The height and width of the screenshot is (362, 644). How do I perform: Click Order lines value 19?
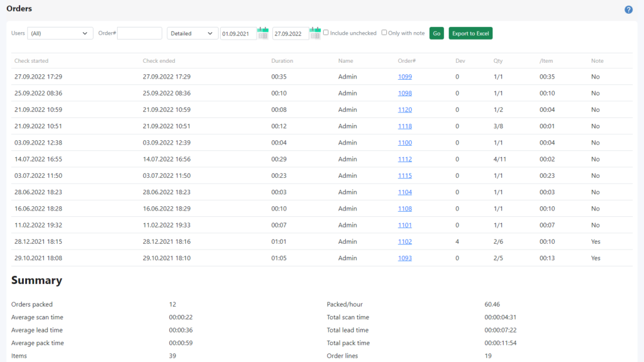point(488,356)
